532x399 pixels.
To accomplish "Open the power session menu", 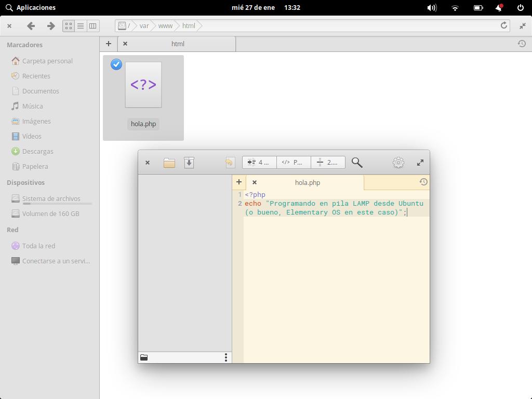I will pyautogui.click(x=521, y=7).
